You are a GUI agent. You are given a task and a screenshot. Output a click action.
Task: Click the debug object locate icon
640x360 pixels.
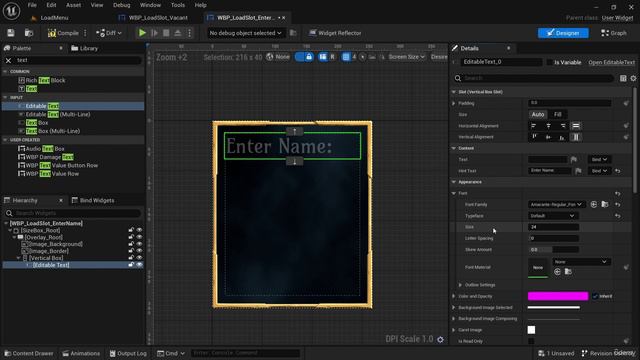(x=293, y=33)
